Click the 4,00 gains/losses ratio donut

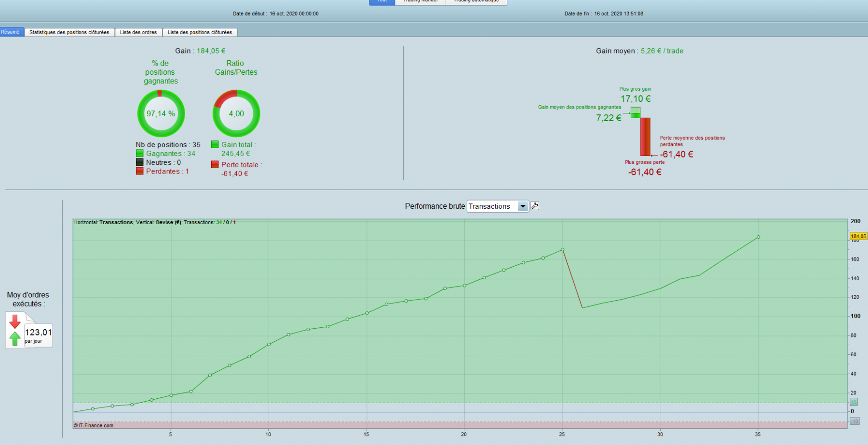coord(236,114)
